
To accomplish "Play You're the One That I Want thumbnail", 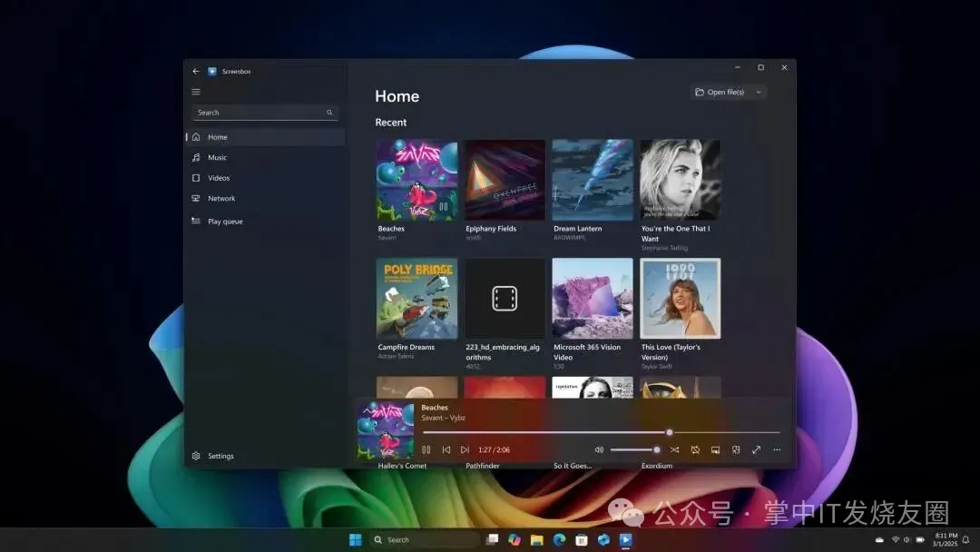I will click(x=680, y=180).
